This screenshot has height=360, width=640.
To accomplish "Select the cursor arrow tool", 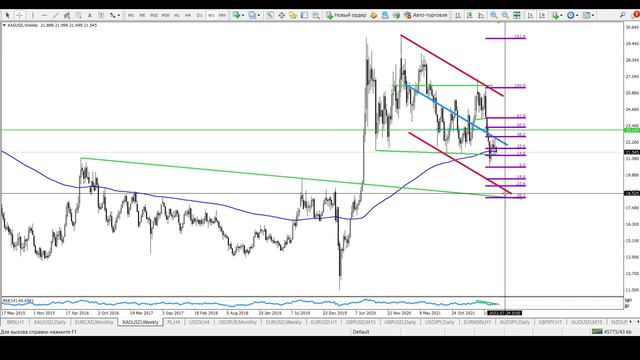I will 7,15.
